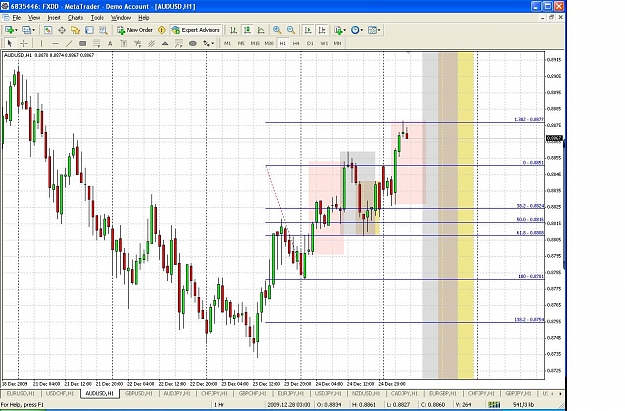Click the New Order button
The height and width of the screenshot is (411, 625).
(x=135, y=30)
